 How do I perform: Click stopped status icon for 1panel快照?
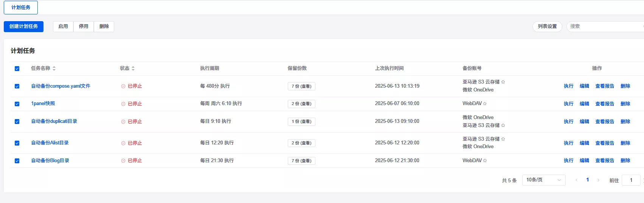pyautogui.click(x=123, y=104)
